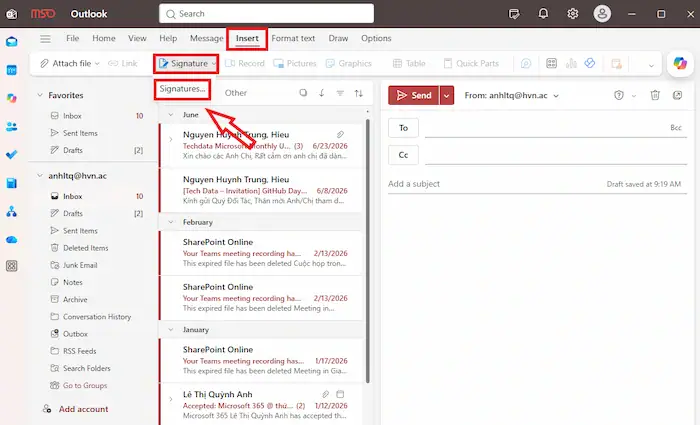
Task: Open the People icon in left rail
Action: [12, 126]
